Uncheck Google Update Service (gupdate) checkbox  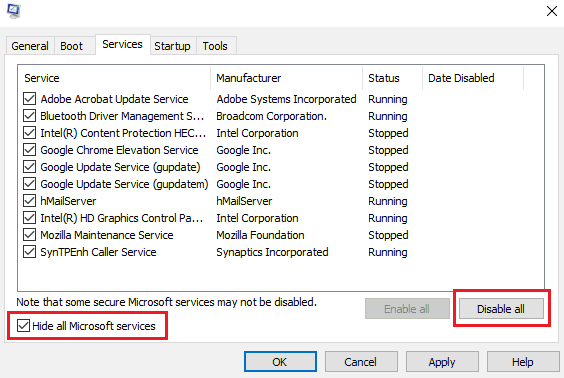pyautogui.click(x=29, y=167)
